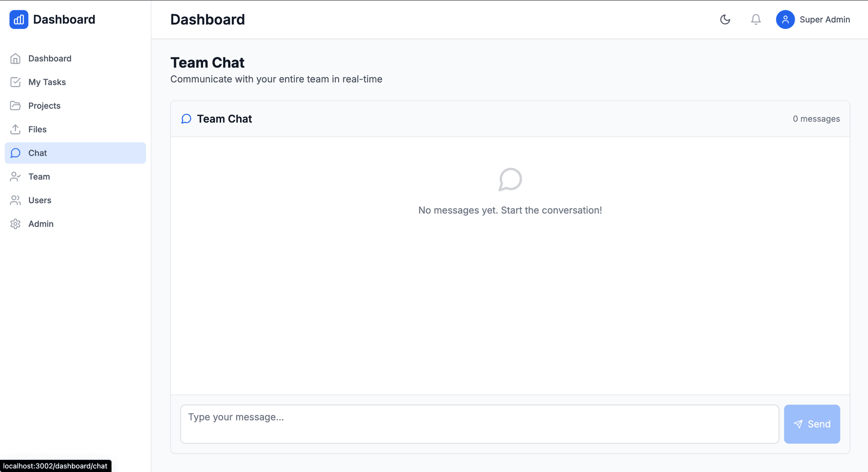Select the Files upload icon
Screen dimensions: 868x472
[16, 129]
